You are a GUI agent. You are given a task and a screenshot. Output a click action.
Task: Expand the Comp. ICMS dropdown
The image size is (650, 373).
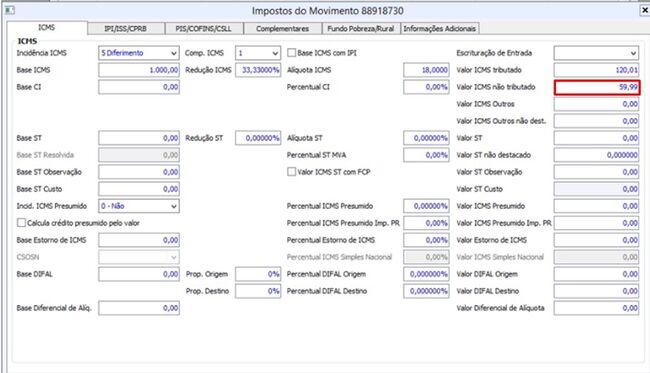point(258,53)
